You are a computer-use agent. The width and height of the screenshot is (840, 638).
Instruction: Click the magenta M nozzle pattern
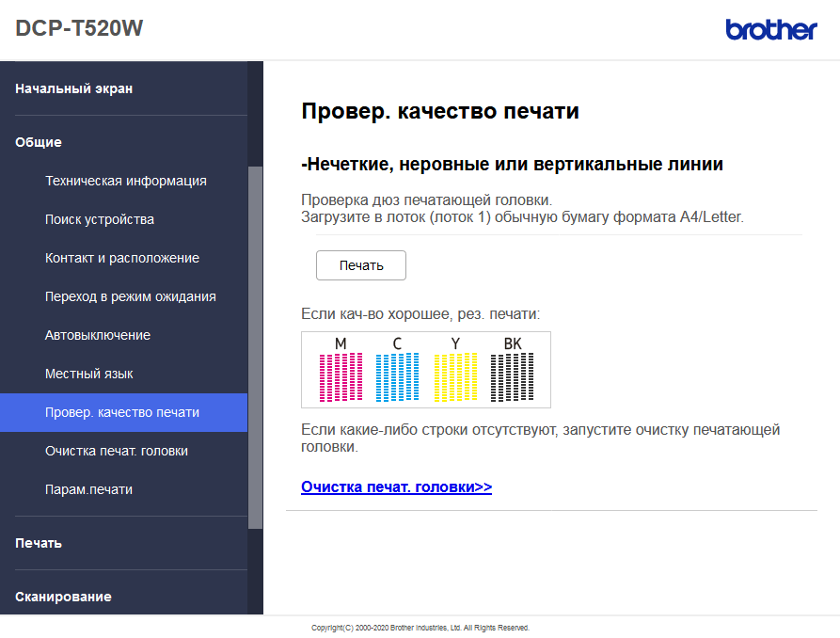point(341,376)
